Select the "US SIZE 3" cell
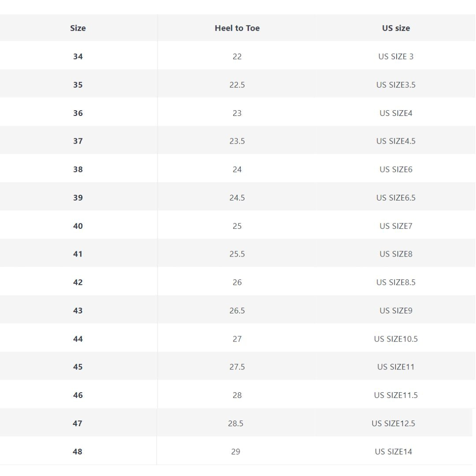 [396, 56]
